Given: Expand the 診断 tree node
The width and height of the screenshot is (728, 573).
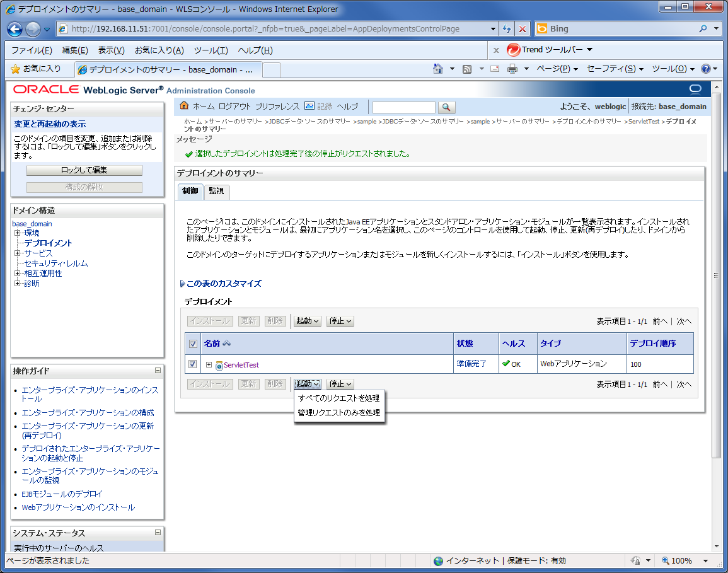Looking at the screenshot, I should [17, 283].
